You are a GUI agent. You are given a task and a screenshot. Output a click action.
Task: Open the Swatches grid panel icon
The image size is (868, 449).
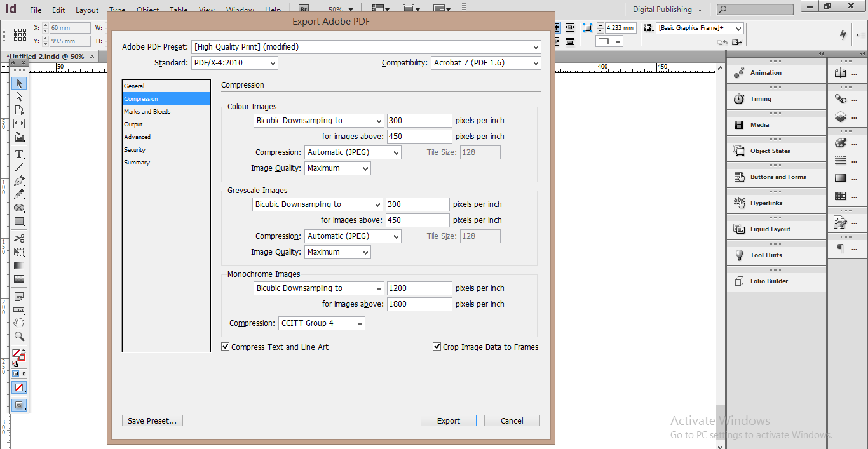841,196
